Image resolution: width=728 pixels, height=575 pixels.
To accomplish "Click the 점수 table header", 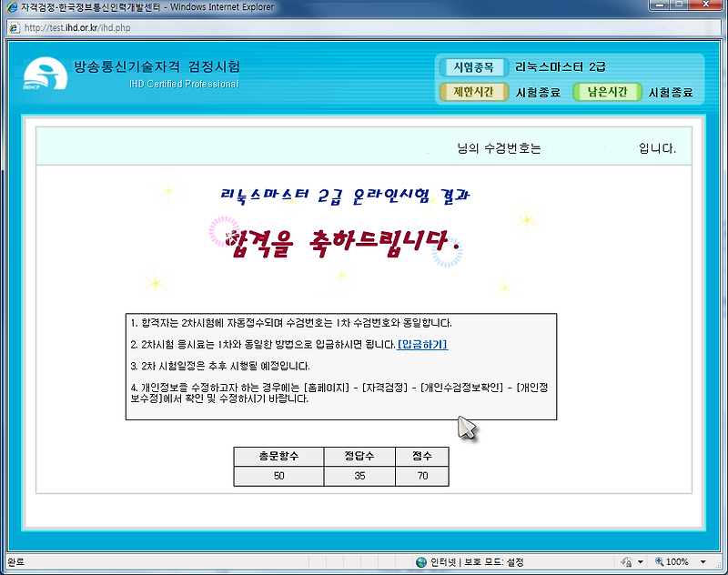I will coord(422,456).
